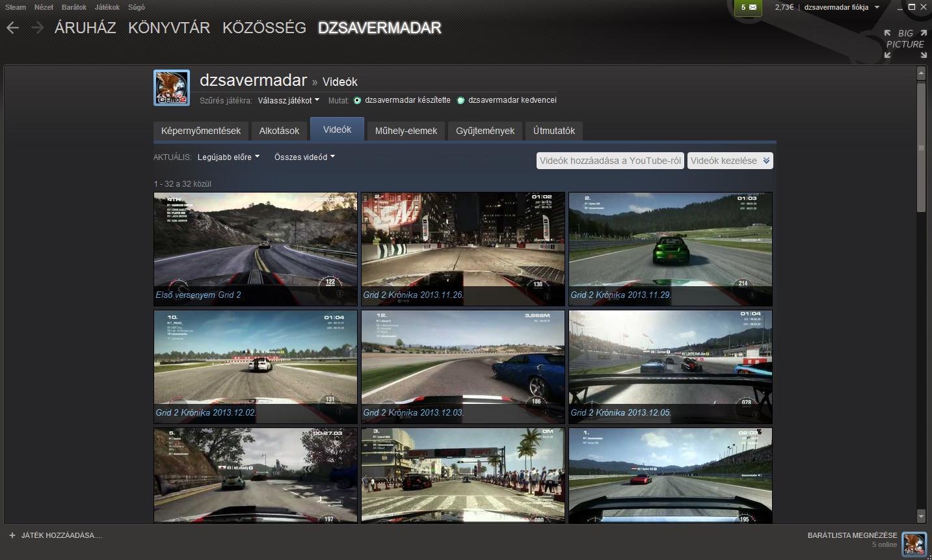
Task: Expand 'Válassz játékot' game filter dropdown
Action: [x=289, y=100]
